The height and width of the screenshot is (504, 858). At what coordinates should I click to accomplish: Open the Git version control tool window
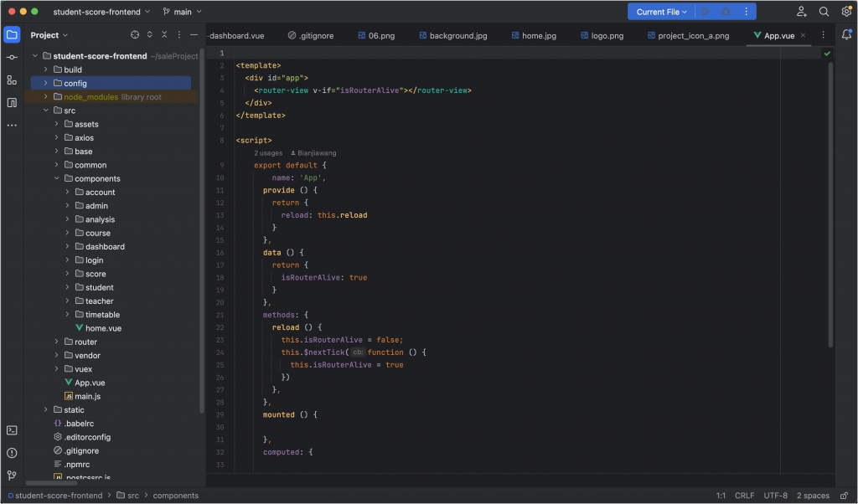[12, 476]
